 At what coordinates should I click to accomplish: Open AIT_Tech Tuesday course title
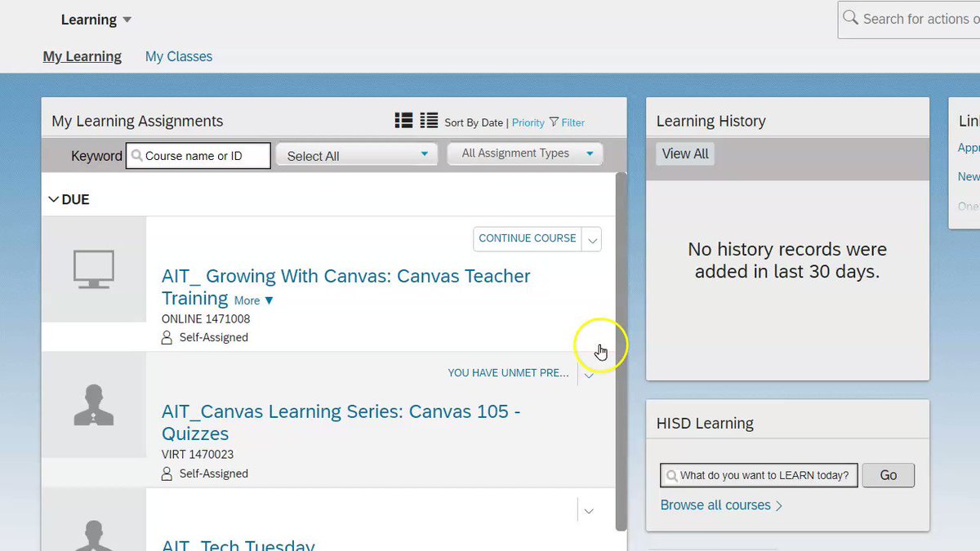(x=238, y=544)
